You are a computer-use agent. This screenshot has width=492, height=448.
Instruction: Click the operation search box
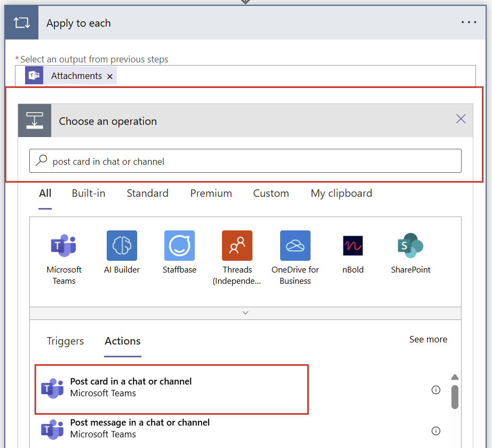[245, 161]
